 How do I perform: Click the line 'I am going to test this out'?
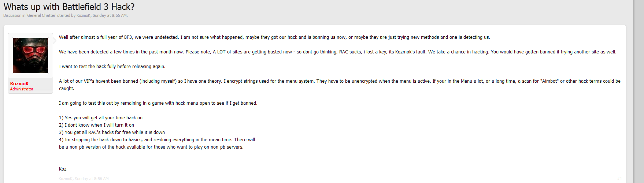point(158,103)
